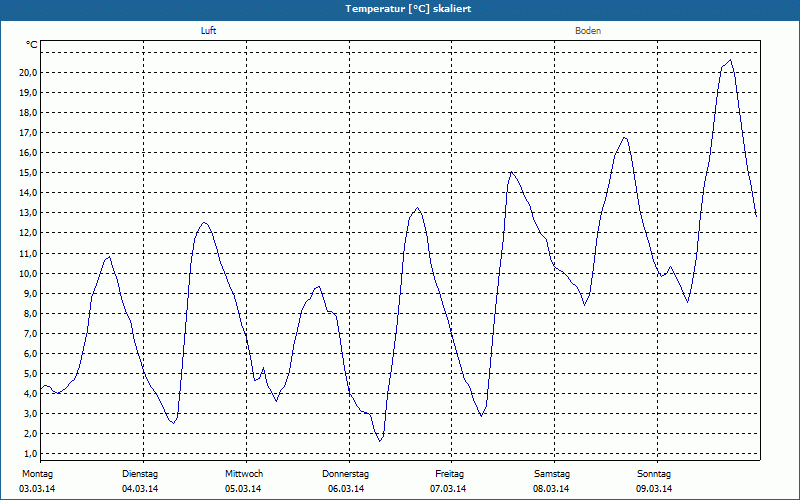This screenshot has width=800, height=500.
Task: Click the '5,0' y-axis value
Action: pos(30,373)
